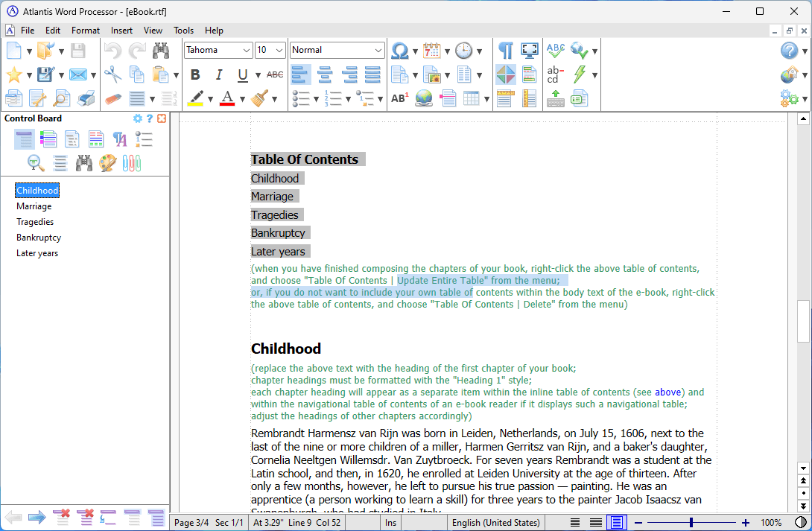Click the vertical scrollbar down arrow

[x=803, y=468]
